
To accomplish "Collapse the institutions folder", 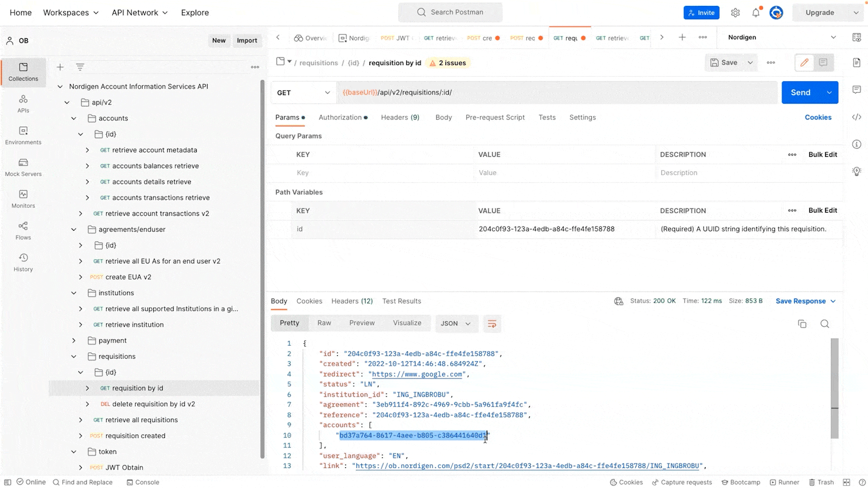I will (74, 293).
